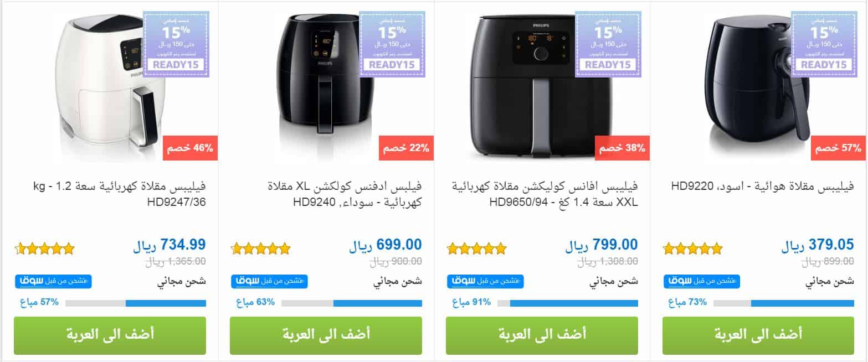This screenshot has width=868, height=362.
Task: Click the 57% discount red badge
Action: 839,148
